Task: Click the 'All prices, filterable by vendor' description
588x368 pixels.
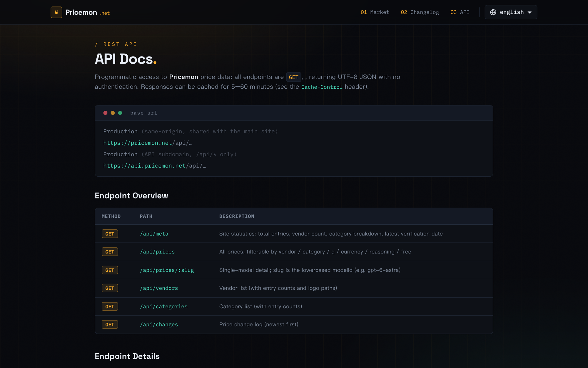Action: click(x=315, y=252)
